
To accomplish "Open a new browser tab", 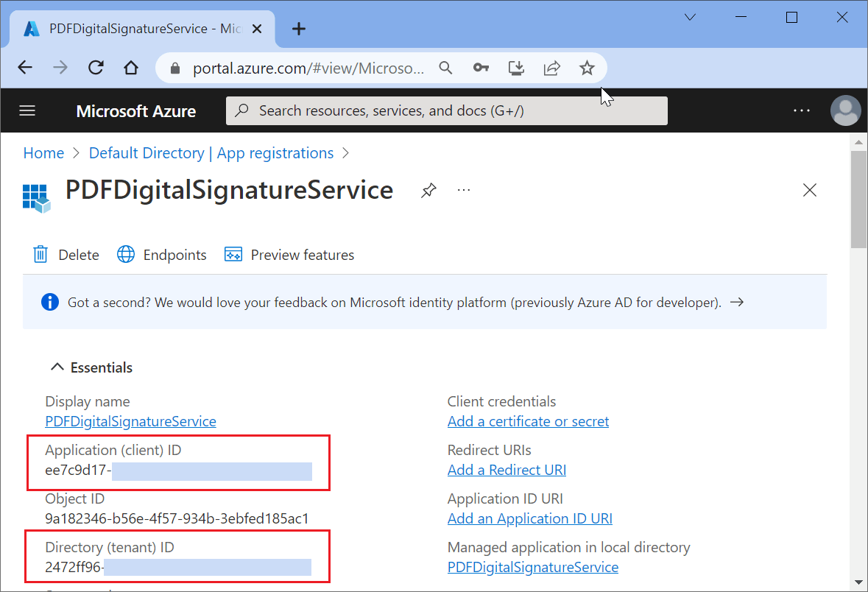I will (298, 29).
